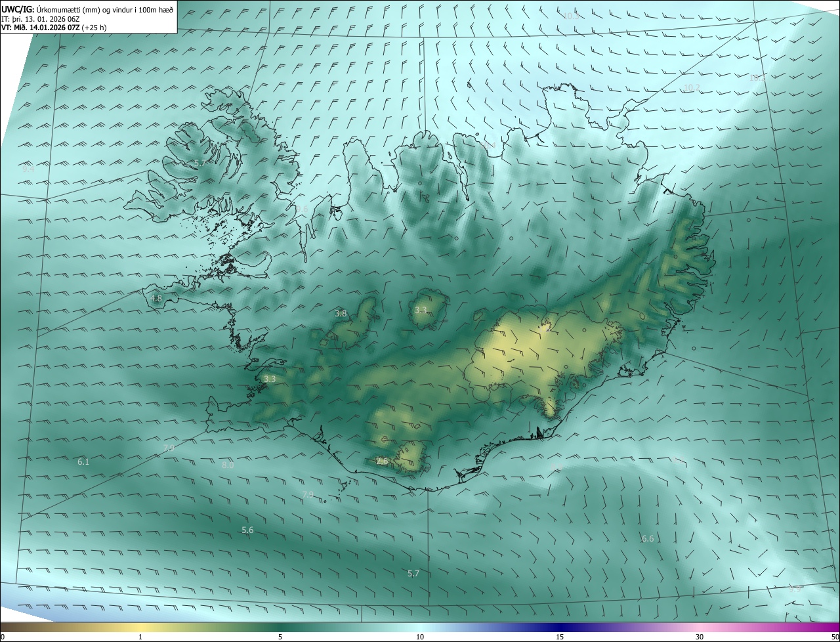Click the 5.7 value over the southern sea

(x=413, y=573)
